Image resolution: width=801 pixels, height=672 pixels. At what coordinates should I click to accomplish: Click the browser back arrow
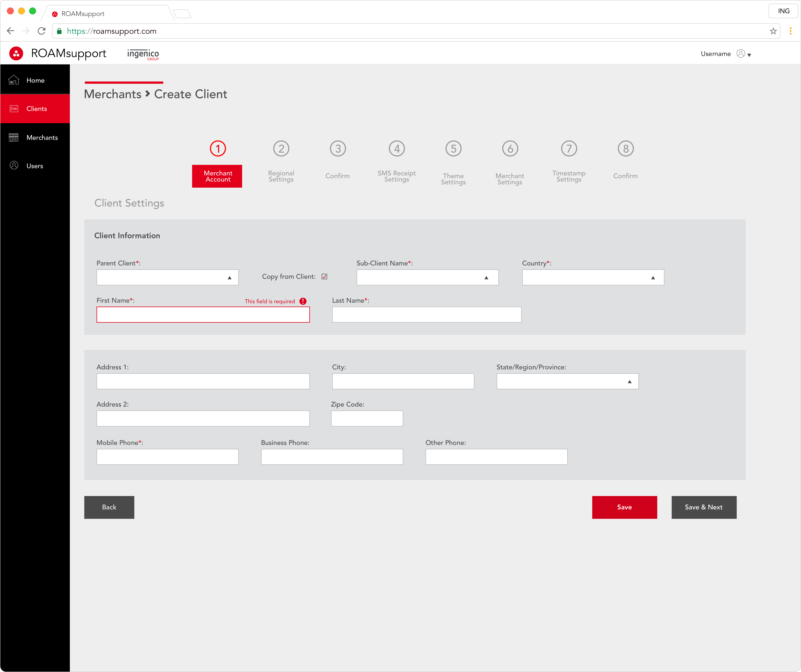point(10,31)
